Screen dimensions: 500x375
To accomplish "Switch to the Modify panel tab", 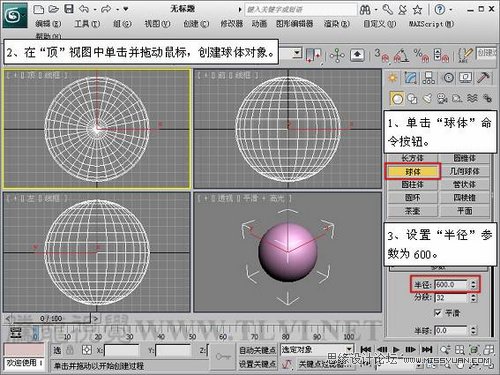I will click(x=411, y=78).
